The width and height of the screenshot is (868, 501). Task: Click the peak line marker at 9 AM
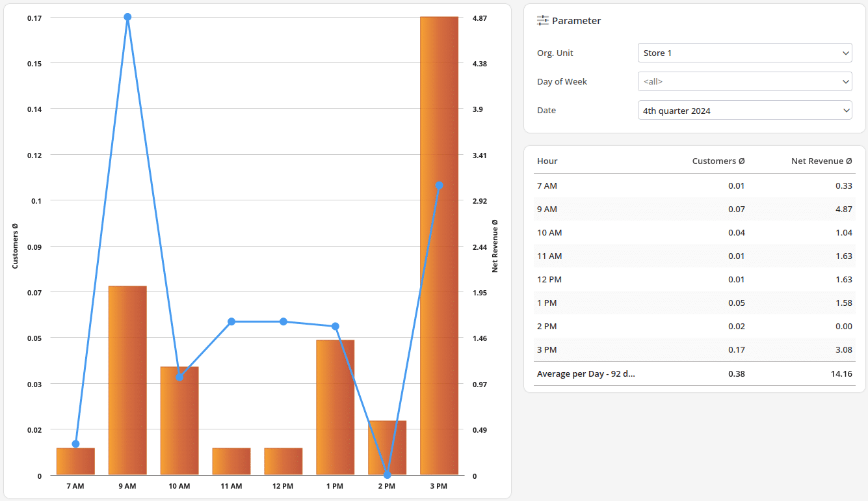point(127,18)
